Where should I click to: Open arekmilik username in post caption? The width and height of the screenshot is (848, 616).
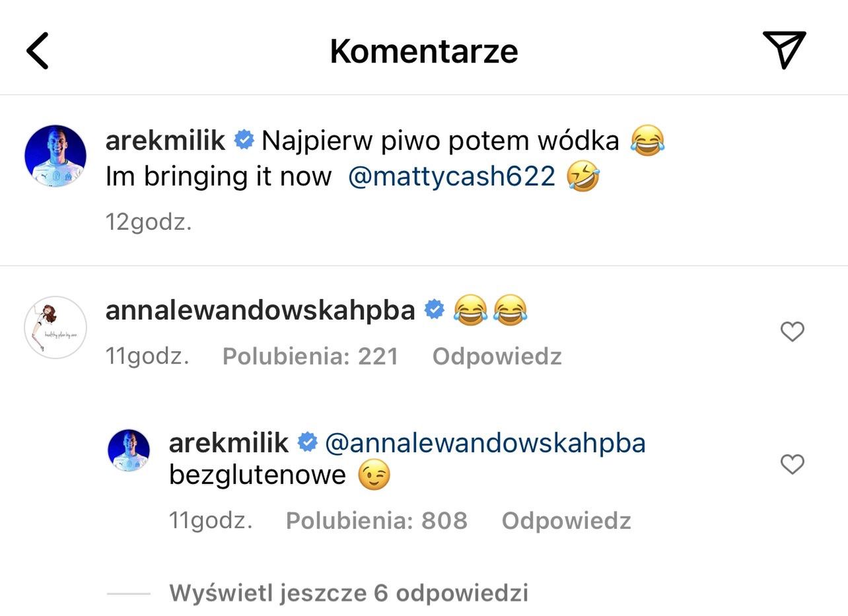click(165, 140)
